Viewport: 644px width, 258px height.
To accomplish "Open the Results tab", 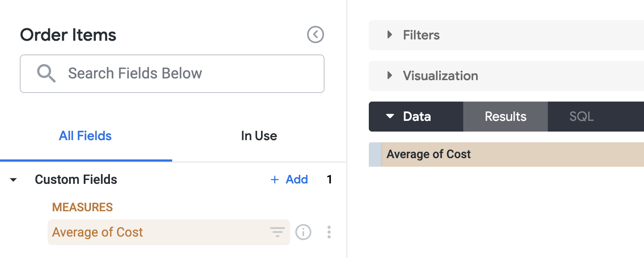I will point(505,116).
